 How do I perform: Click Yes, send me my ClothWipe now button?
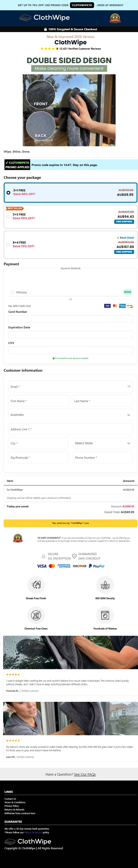[x=71, y=523]
